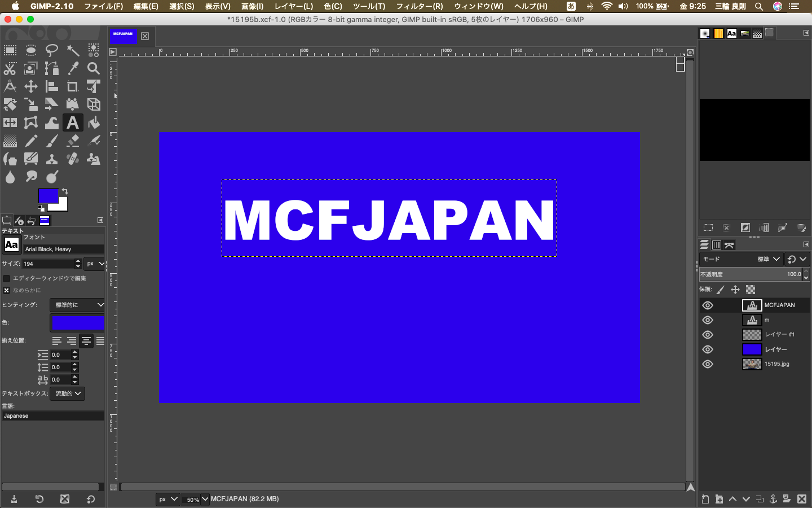Hide the MCFJAPAN layer
The width and height of the screenshot is (812, 508).
click(708, 305)
